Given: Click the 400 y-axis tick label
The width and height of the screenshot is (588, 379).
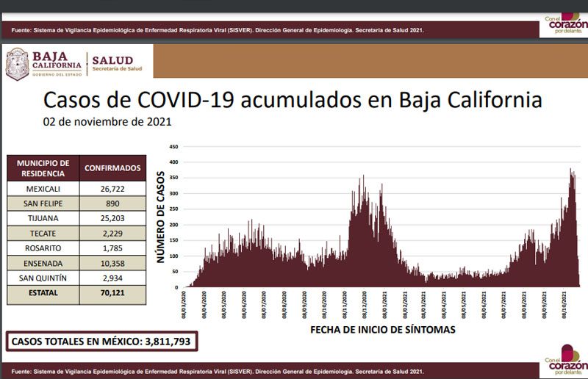Looking at the screenshot, I should 173,162.
